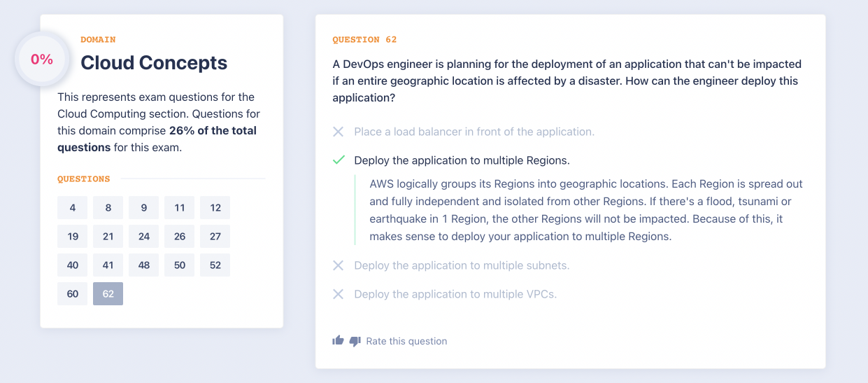Click the 0% score circle
Screen dimensions: 868x383
click(x=42, y=60)
